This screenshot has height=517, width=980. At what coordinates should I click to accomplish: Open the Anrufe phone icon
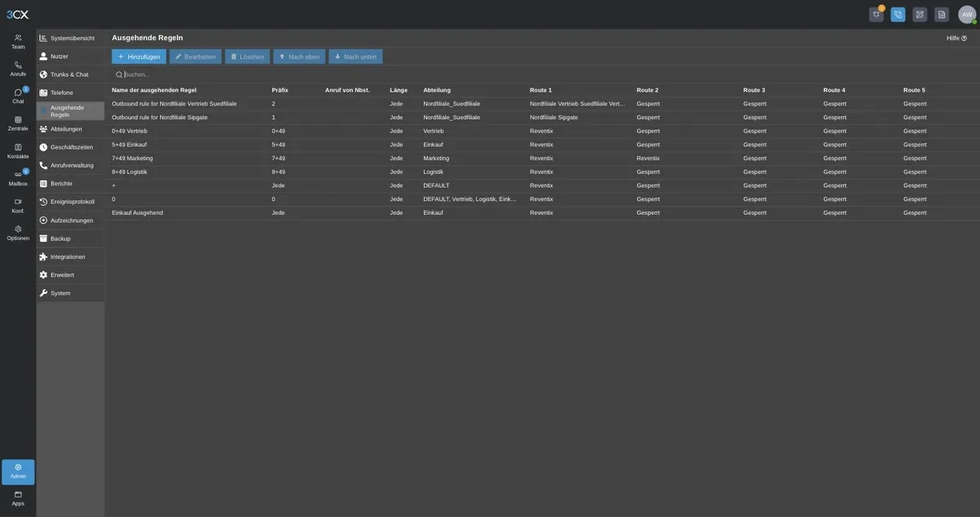(18, 69)
